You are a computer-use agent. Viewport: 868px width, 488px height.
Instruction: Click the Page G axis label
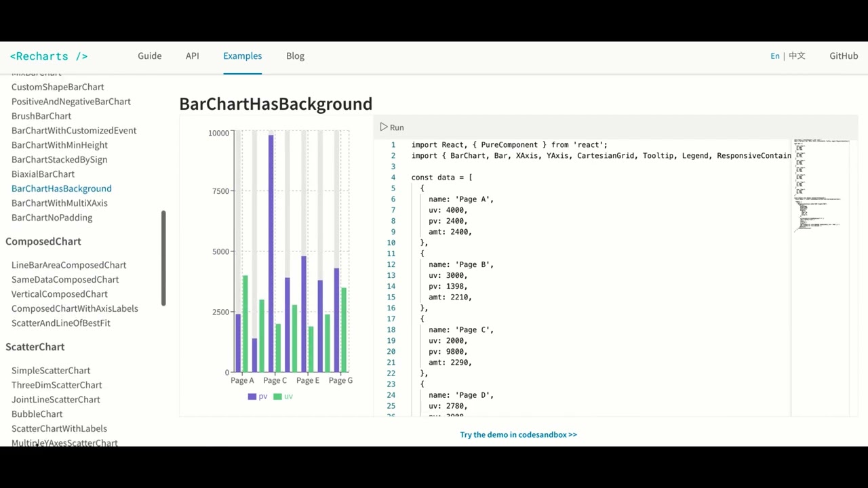(x=340, y=380)
